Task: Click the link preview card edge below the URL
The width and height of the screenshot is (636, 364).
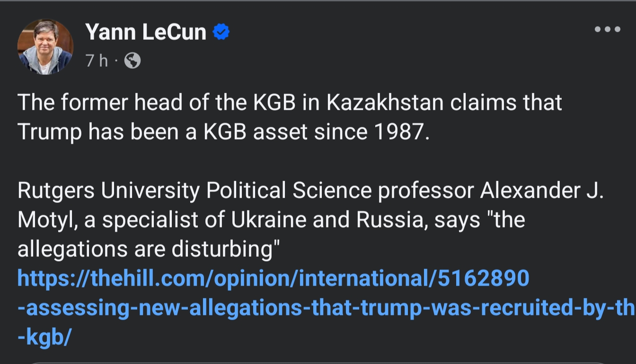Action: [x=317, y=362]
